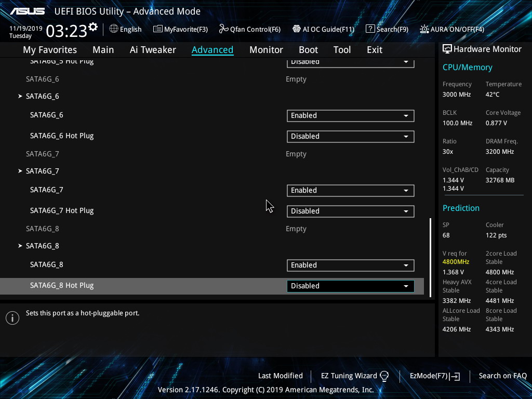Image resolution: width=532 pixels, height=399 pixels.
Task: Click the yellow 4800MHz value
Action: [x=456, y=262]
